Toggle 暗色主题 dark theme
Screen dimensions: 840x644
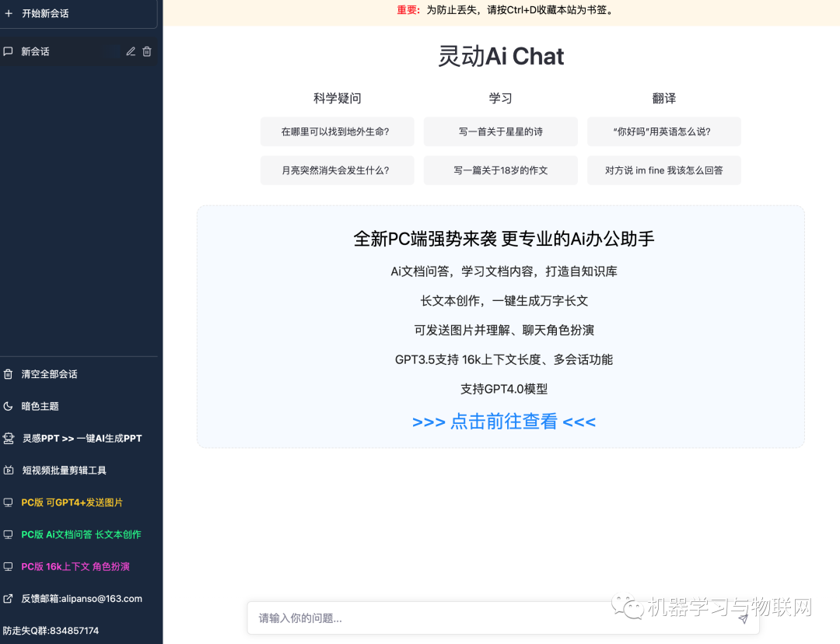pyautogui.click(x=40, y=406)
